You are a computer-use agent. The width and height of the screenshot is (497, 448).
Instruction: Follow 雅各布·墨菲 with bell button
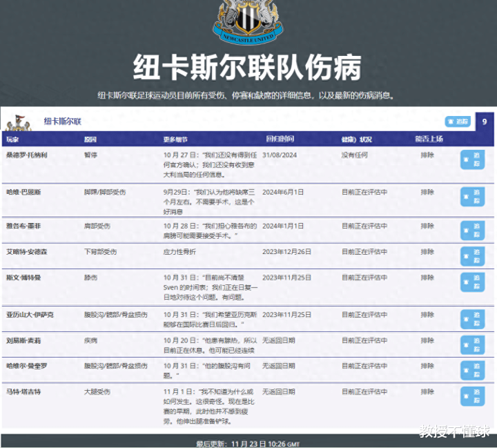coord(472,231)
